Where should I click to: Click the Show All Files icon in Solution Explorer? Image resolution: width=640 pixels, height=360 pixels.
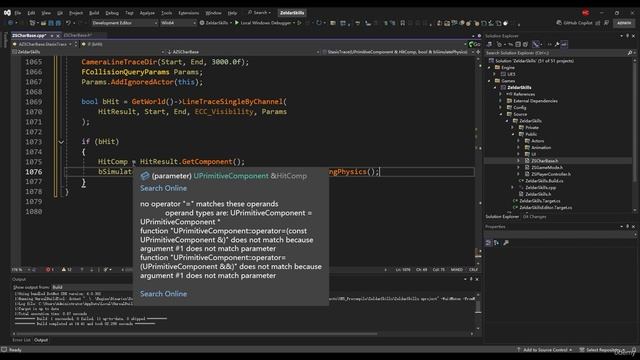coord(525,44)
